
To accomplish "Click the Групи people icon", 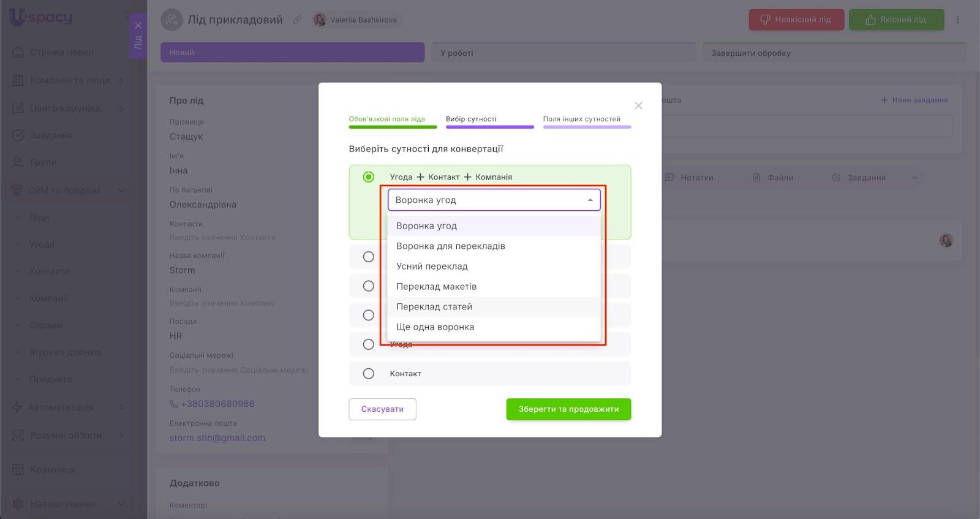I will (18, 162).
